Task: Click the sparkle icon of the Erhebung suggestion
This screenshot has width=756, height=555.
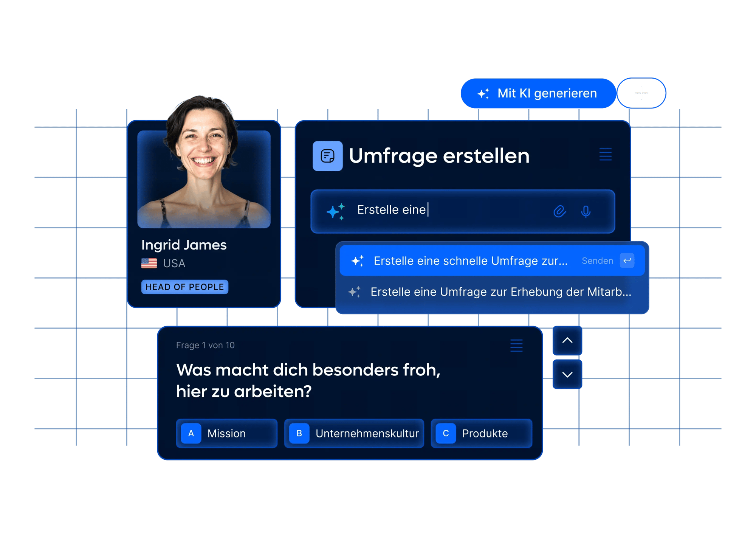Action: click(355, 291)
